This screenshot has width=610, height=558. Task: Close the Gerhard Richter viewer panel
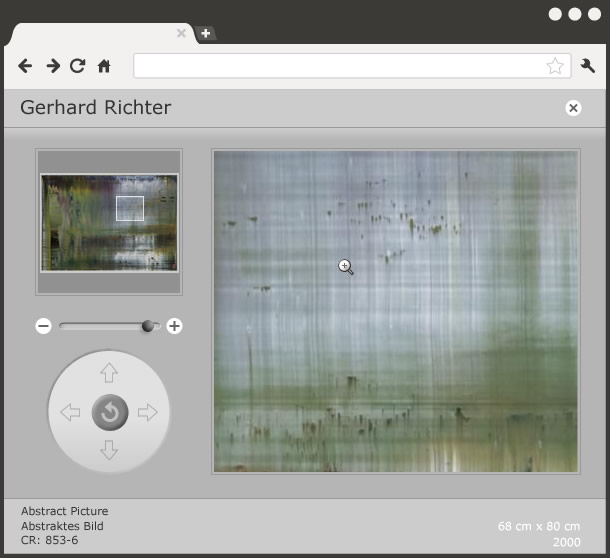click(x=573, y=108)
